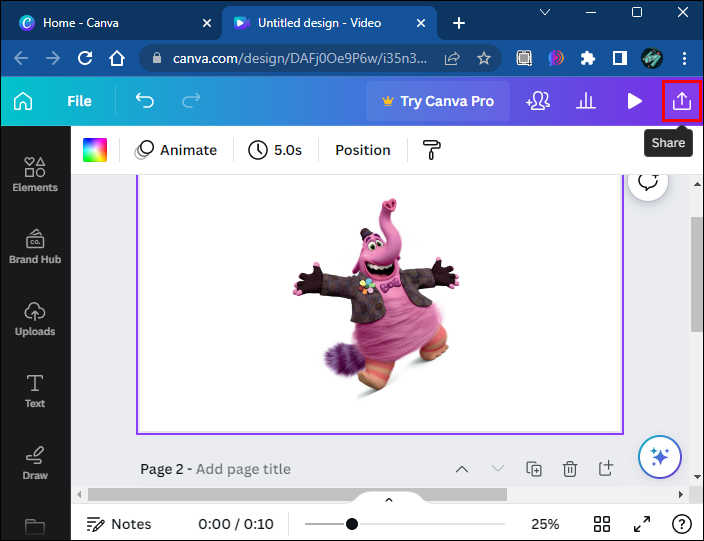Enter fullscreen presentation mode

642,524
